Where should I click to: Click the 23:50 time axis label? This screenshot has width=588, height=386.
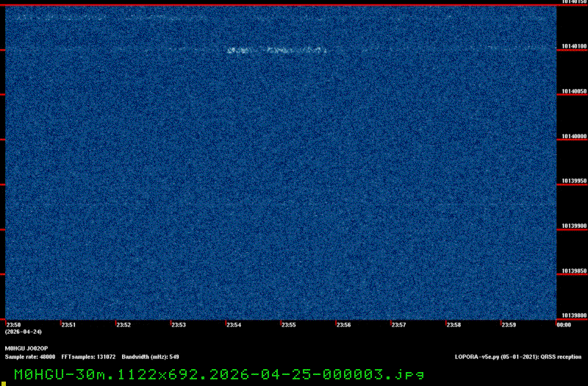(13, 325)
